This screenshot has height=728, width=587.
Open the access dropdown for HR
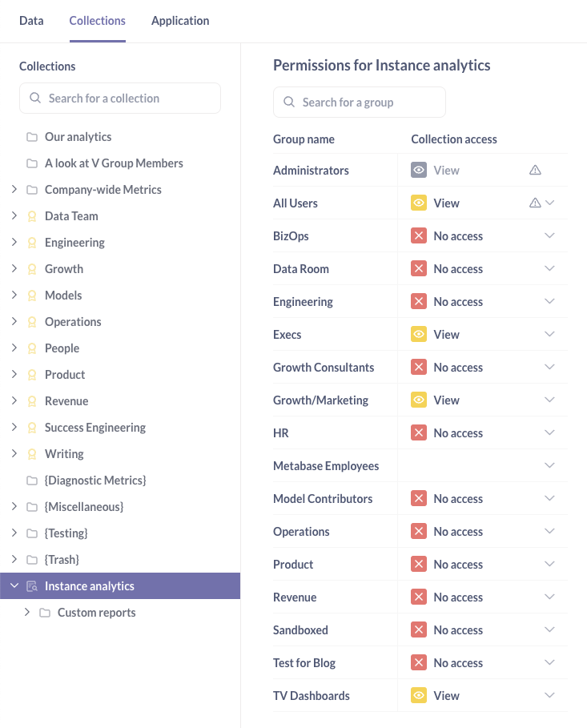tap(549, 432)
